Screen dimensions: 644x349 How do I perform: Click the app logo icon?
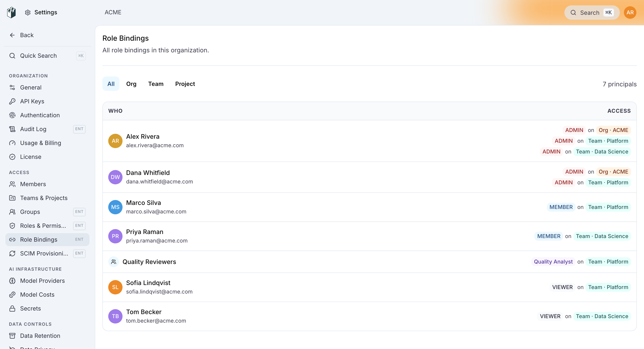click(x=11, y=13)
